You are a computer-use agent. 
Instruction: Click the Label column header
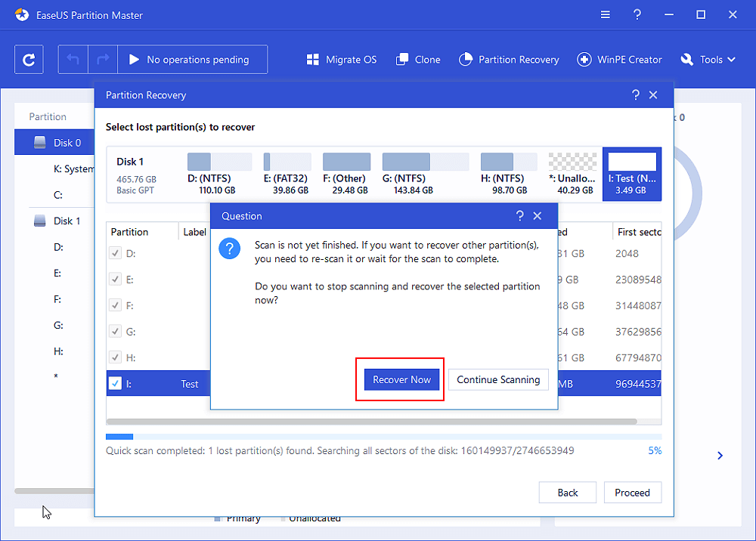pyautogui.click(x=195, y=232)
